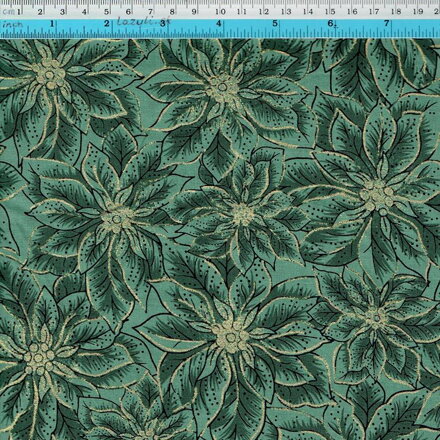
Task: Click the 5 cm mark on ruler
Action: [x=106, y=12]
